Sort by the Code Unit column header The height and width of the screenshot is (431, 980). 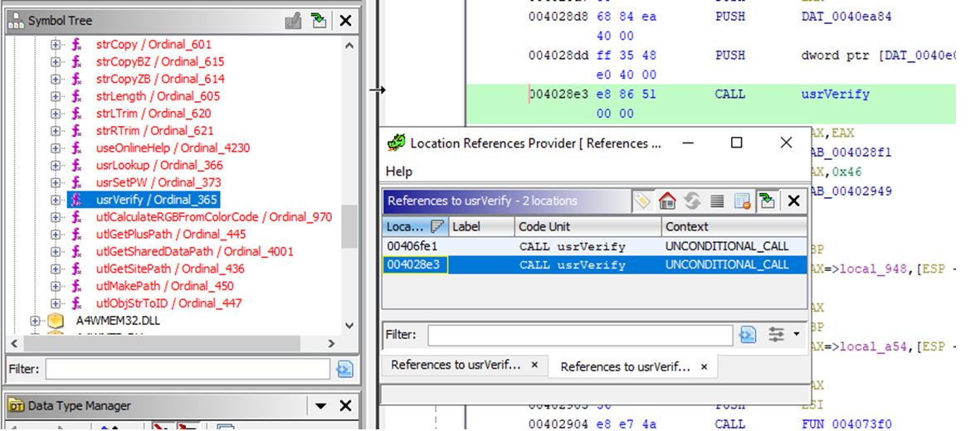[x=586, y=226]
